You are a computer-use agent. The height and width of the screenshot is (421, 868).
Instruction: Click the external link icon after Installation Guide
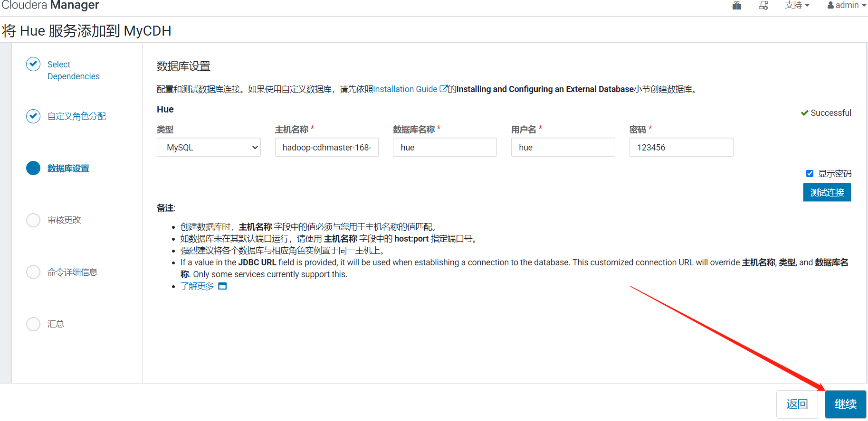443,89
